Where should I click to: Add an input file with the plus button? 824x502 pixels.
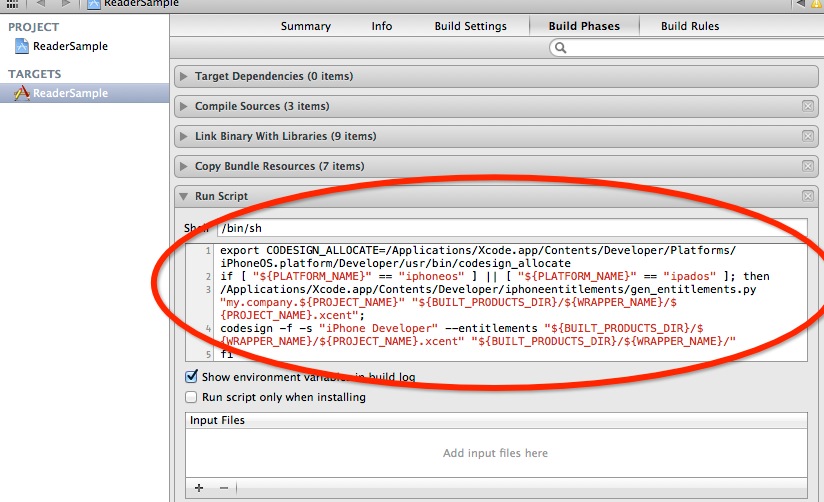click(x=199, y=488)
